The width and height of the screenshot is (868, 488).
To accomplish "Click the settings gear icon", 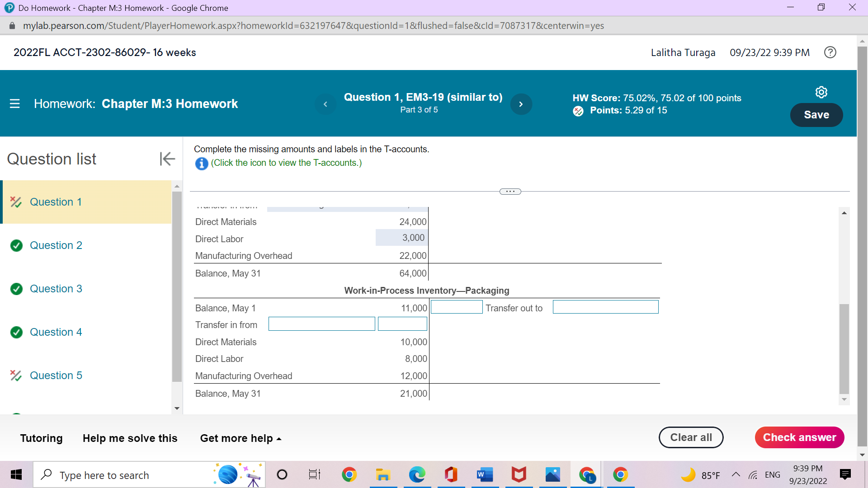I will pyautogui.click(x=821, y=92).
